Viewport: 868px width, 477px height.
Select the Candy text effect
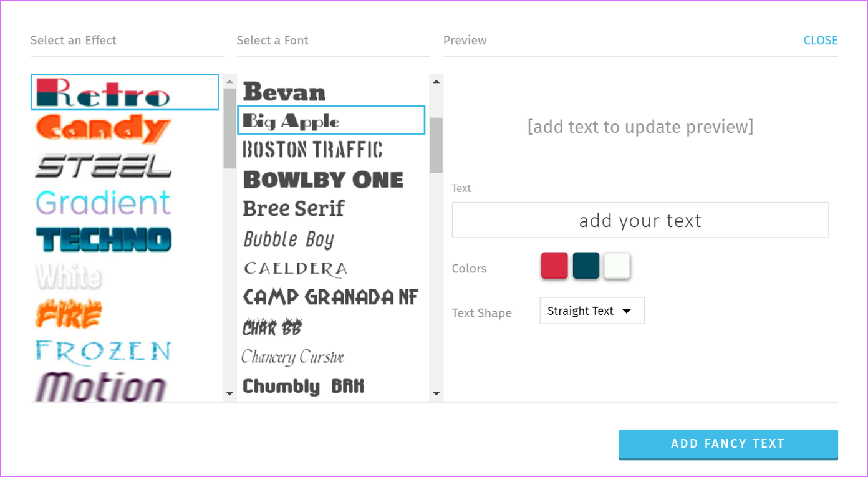[x=103, y=129]
